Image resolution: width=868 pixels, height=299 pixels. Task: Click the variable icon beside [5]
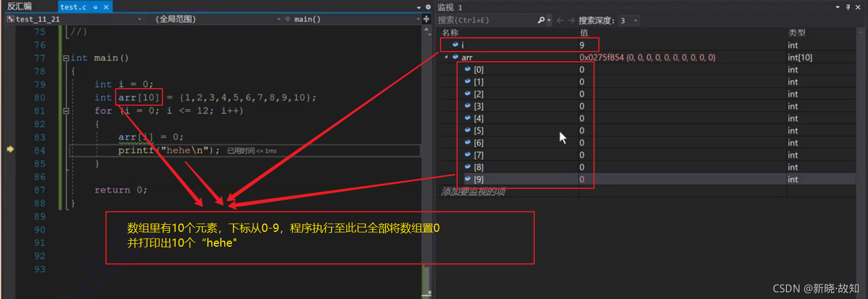pos(468,130)
